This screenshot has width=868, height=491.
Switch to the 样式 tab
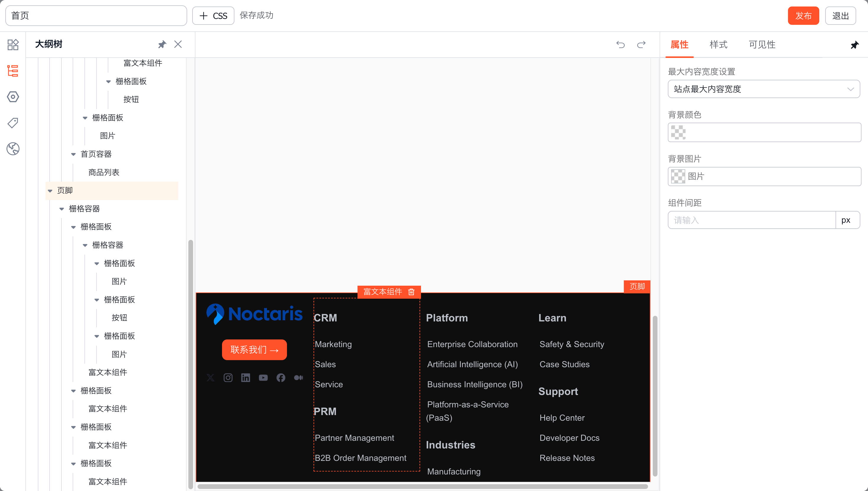(x=718, y=45)
